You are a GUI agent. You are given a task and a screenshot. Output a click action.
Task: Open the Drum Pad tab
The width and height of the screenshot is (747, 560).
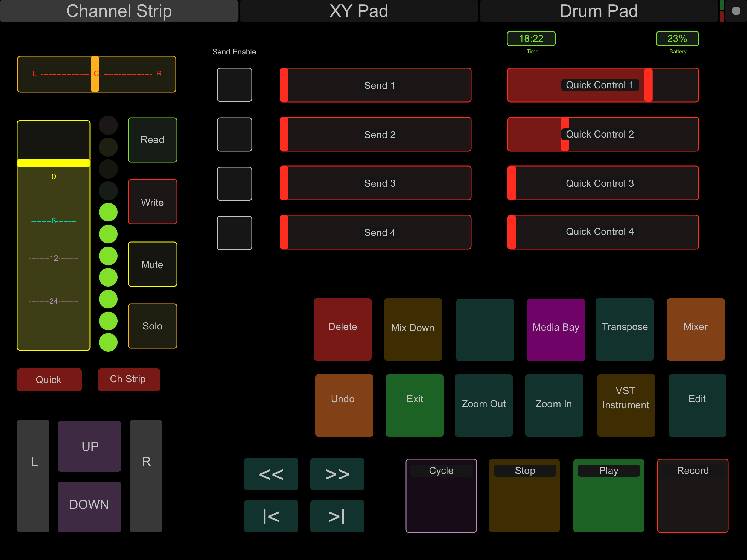pyautogui.click(x=599, y=11)
